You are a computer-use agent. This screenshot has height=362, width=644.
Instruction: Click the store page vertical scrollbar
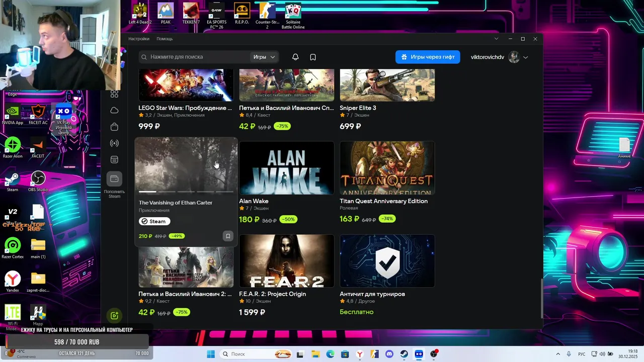coord(541,298)
